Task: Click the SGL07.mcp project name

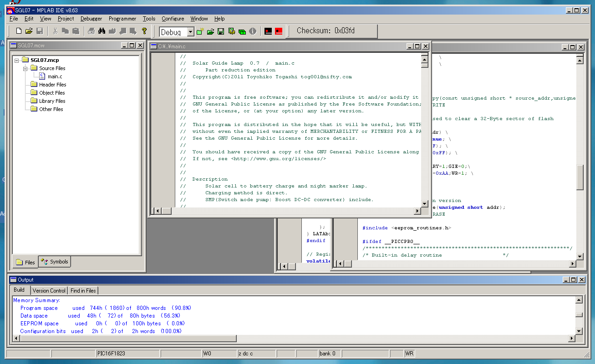Action: tap(45, 60)
